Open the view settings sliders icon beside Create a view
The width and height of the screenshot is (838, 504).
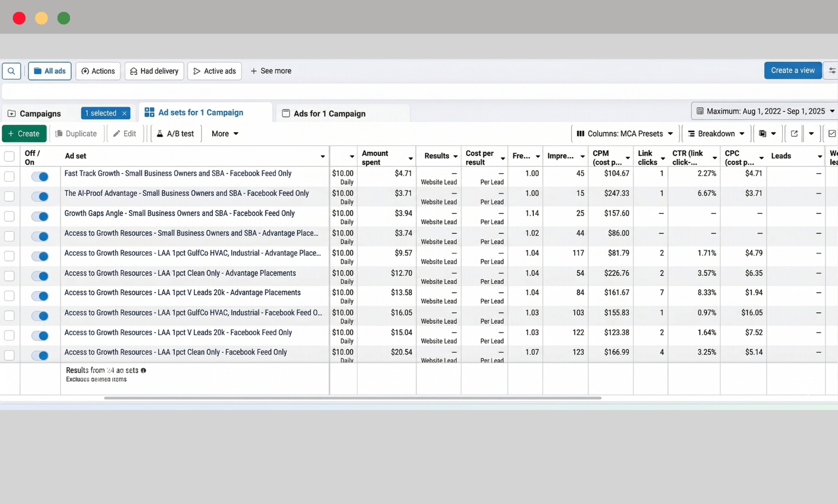[831, 70]
